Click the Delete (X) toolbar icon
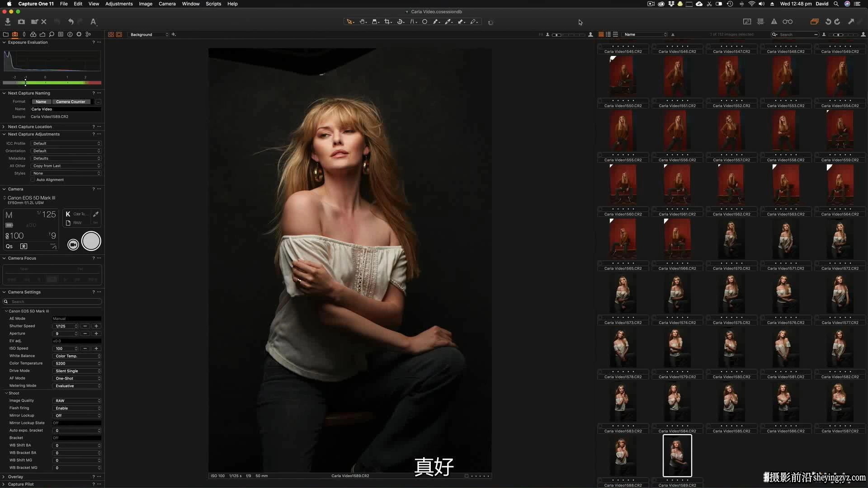Screen dimensions: 868x488 click(x=44, y=22)
